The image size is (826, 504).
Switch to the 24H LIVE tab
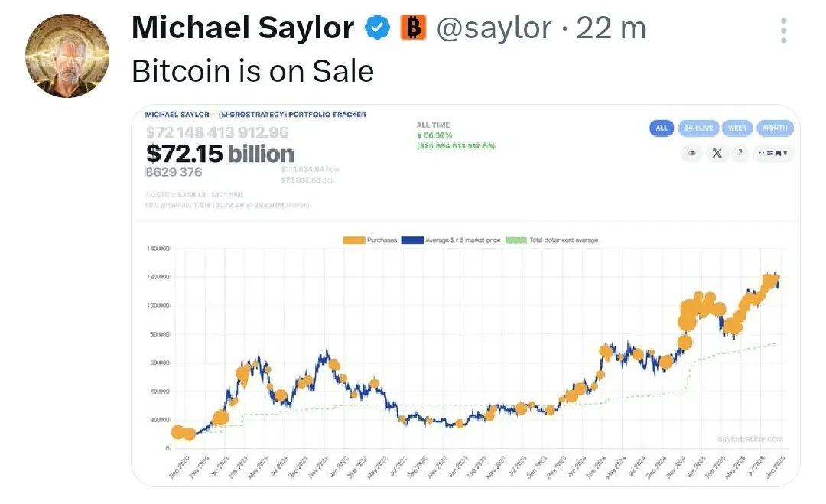tap(698, 128)
